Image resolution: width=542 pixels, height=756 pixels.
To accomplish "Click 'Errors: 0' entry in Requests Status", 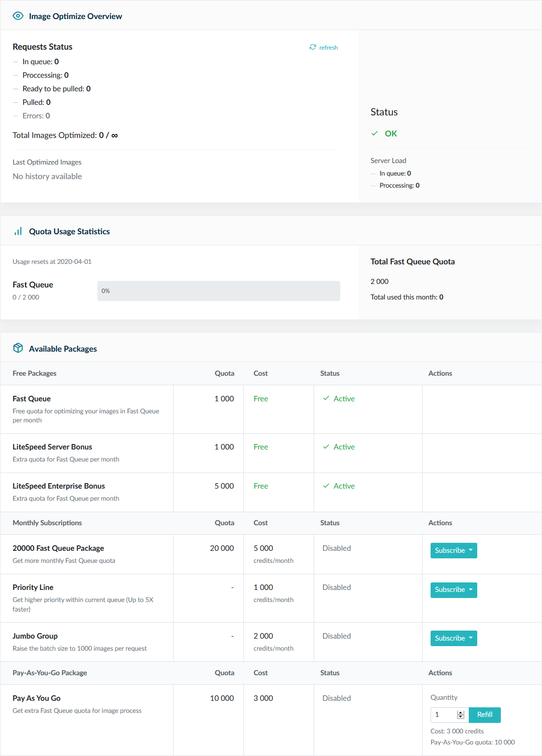I will (36, 115).
